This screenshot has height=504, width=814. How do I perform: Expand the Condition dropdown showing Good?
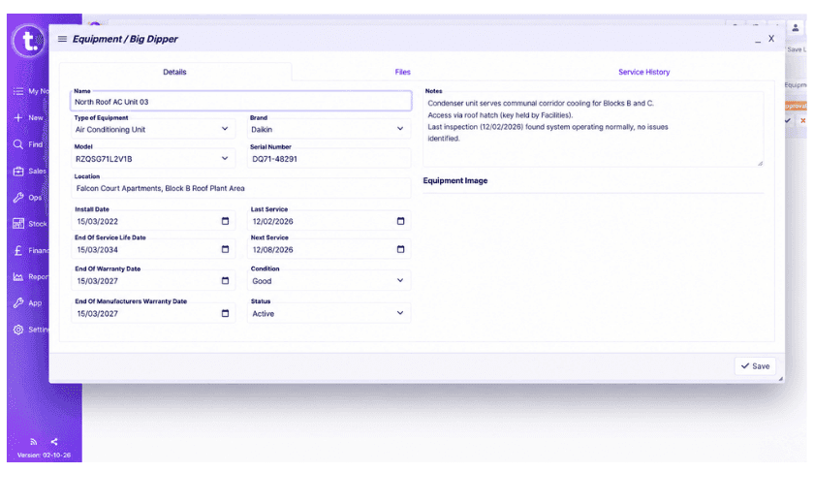click(x=400, y=280)
